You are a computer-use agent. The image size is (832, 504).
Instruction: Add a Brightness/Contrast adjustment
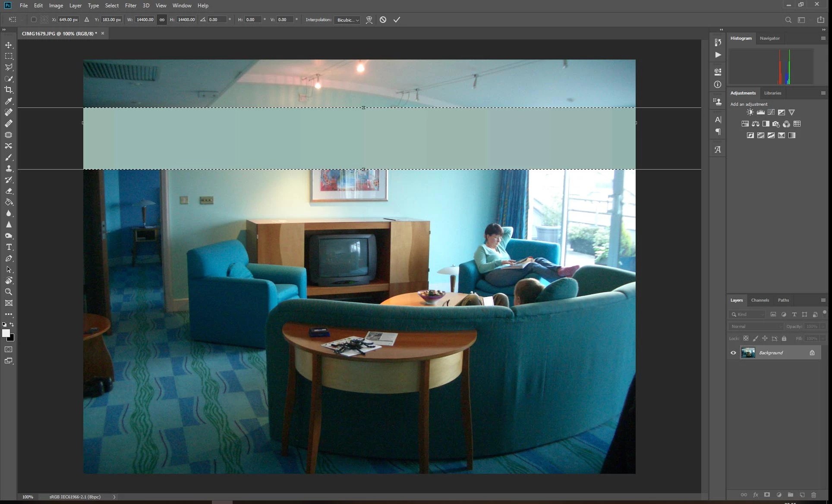750,112
